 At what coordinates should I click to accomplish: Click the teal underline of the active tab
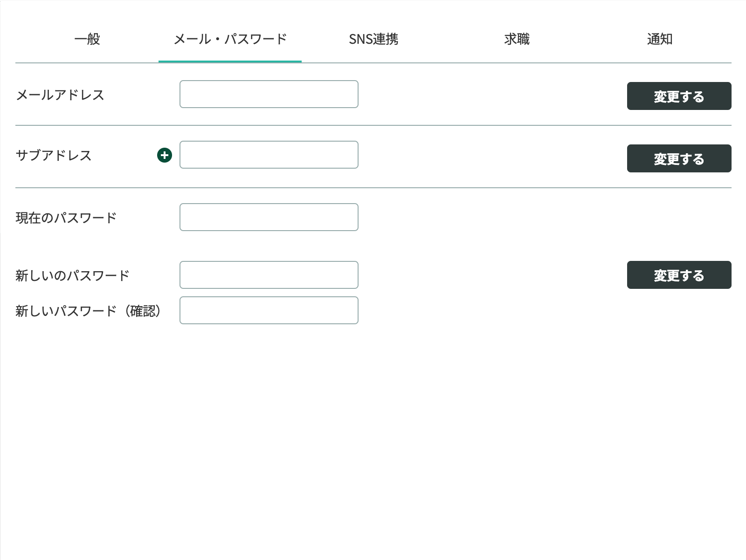230,61
